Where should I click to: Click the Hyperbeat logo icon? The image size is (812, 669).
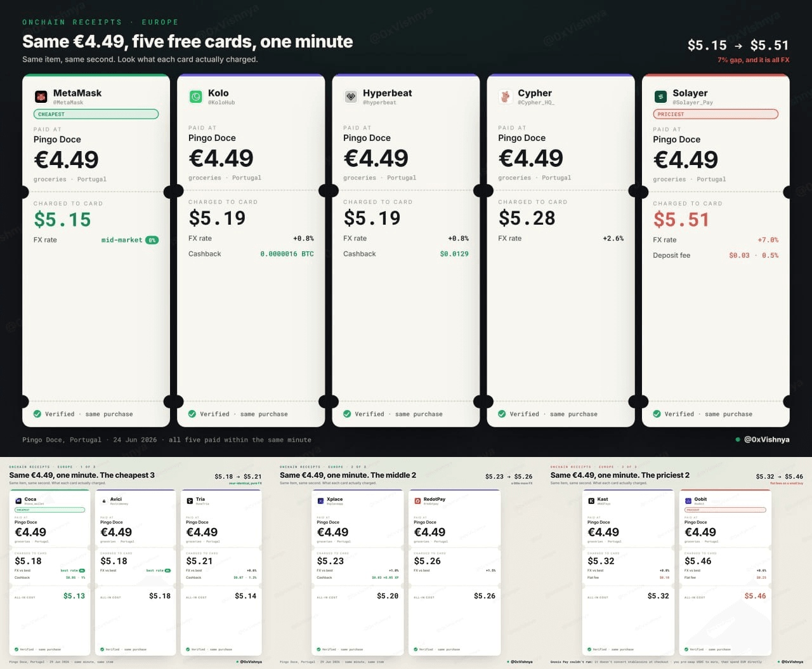tap(350, 96)
